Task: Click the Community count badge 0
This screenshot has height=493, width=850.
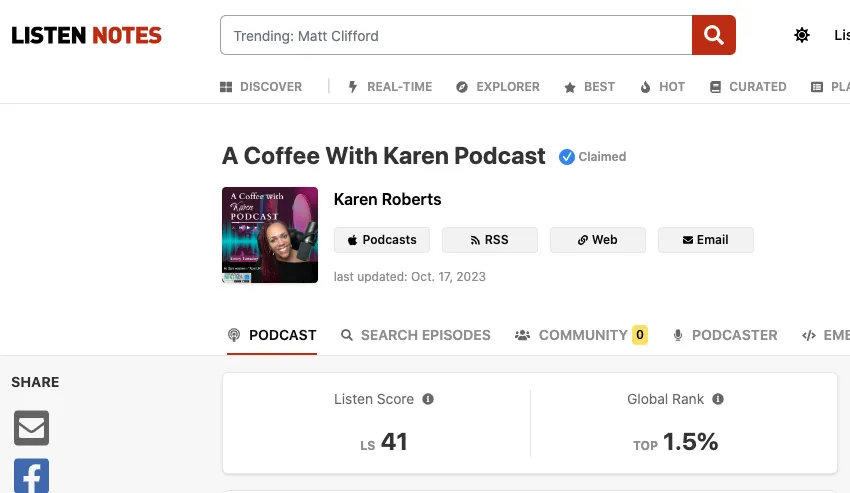Action: coord(640,335)
